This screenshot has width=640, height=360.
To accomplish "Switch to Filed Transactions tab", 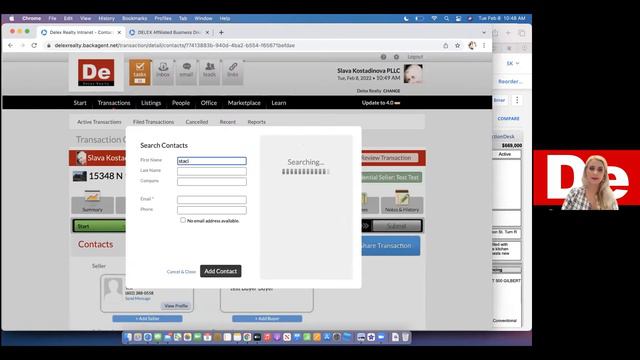I will [153, 122].
